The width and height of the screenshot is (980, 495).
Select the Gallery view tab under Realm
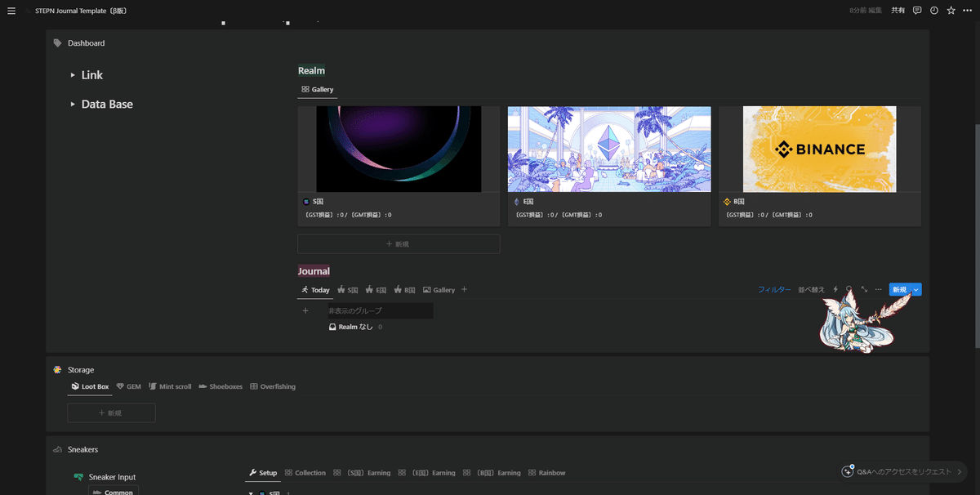[318, 89]
